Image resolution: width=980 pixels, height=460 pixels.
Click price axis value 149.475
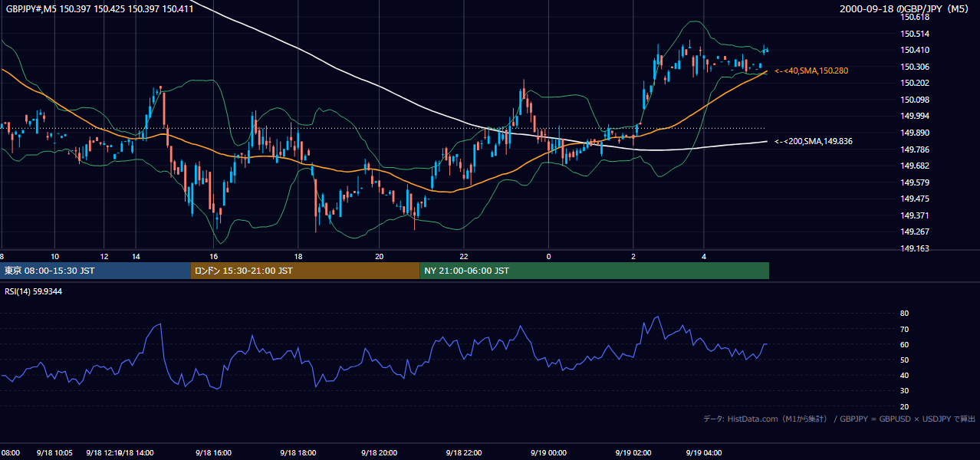(x=915, y=199)
